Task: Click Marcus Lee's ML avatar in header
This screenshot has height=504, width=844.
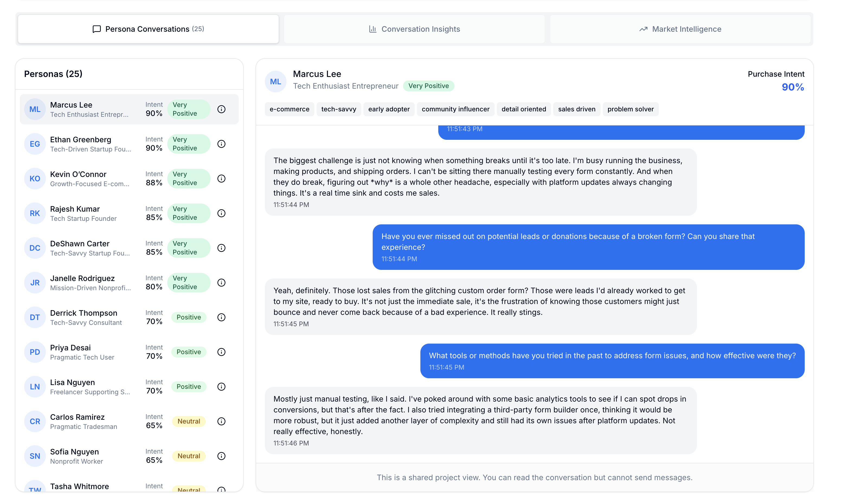Action: tap(275, 82)
